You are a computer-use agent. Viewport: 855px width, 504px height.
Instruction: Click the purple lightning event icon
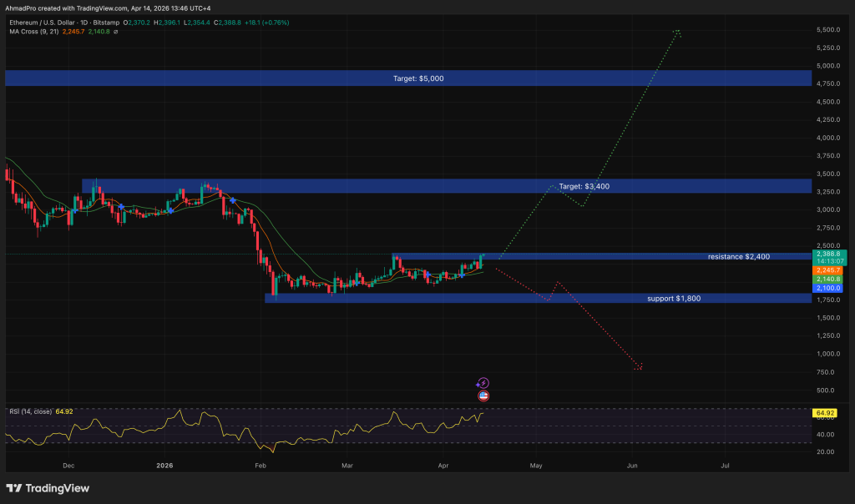tap(483, 382)
